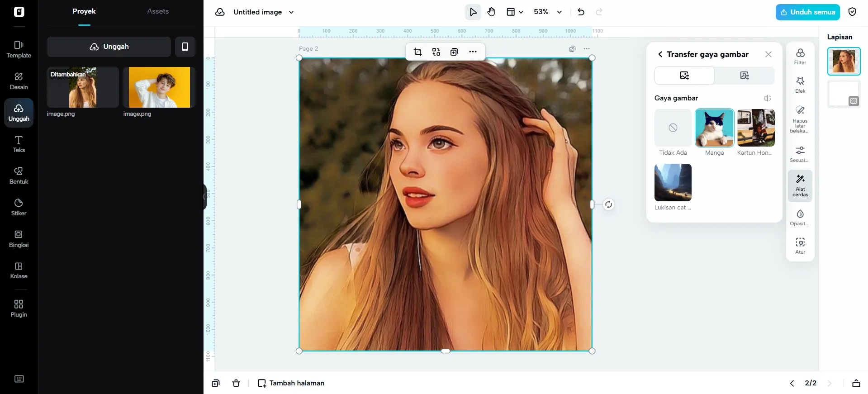Screen dimensions: 868x394
Task: Open the Filter tool
Action: click(x=800, y=57)
